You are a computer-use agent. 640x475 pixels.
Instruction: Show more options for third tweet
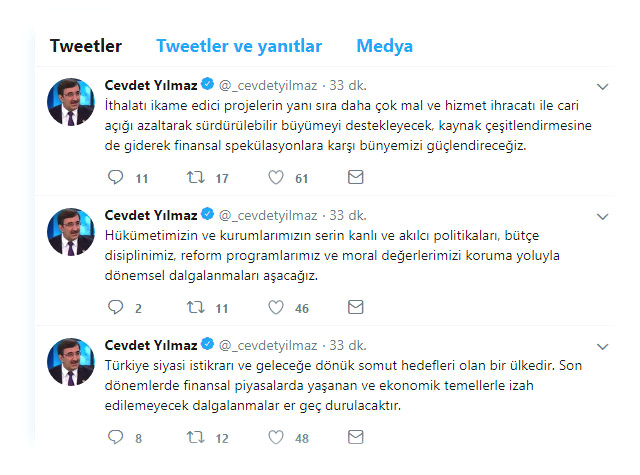click(603, 345)
